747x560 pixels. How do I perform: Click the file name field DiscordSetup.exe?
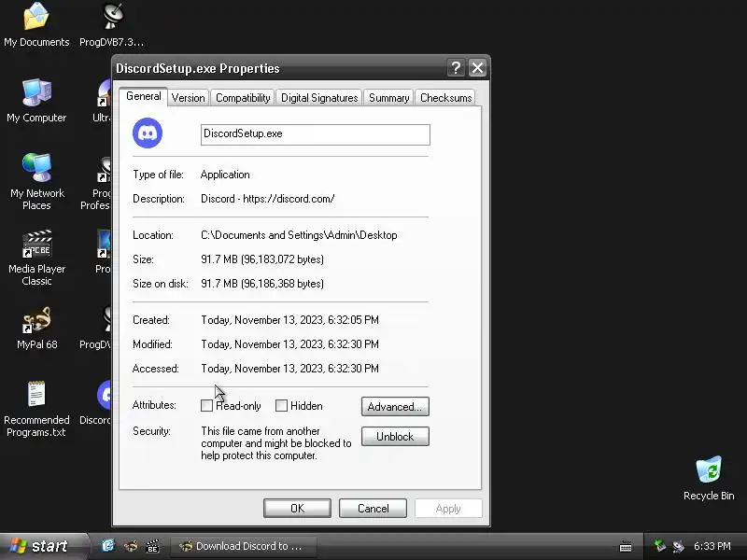(316, 134)
